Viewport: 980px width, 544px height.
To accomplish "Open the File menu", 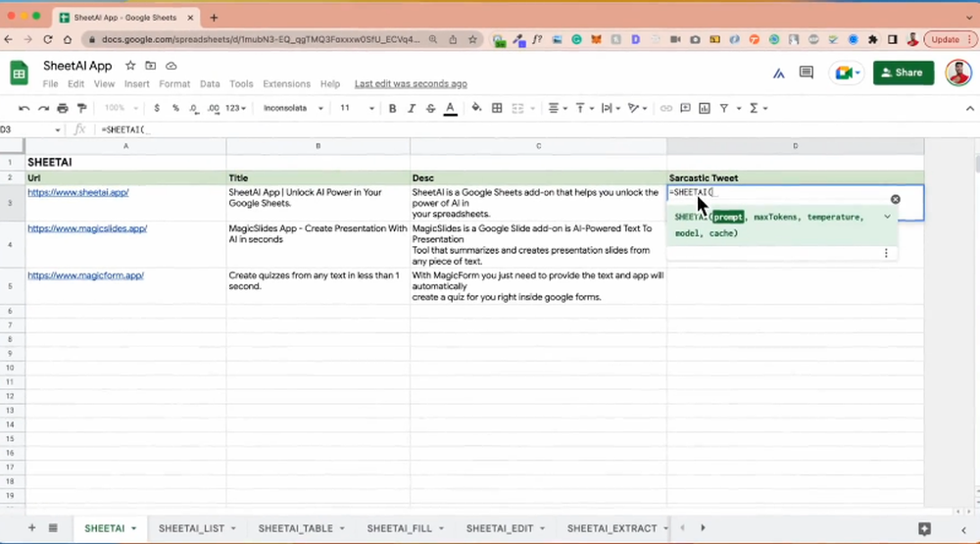I will click(50, 83).
